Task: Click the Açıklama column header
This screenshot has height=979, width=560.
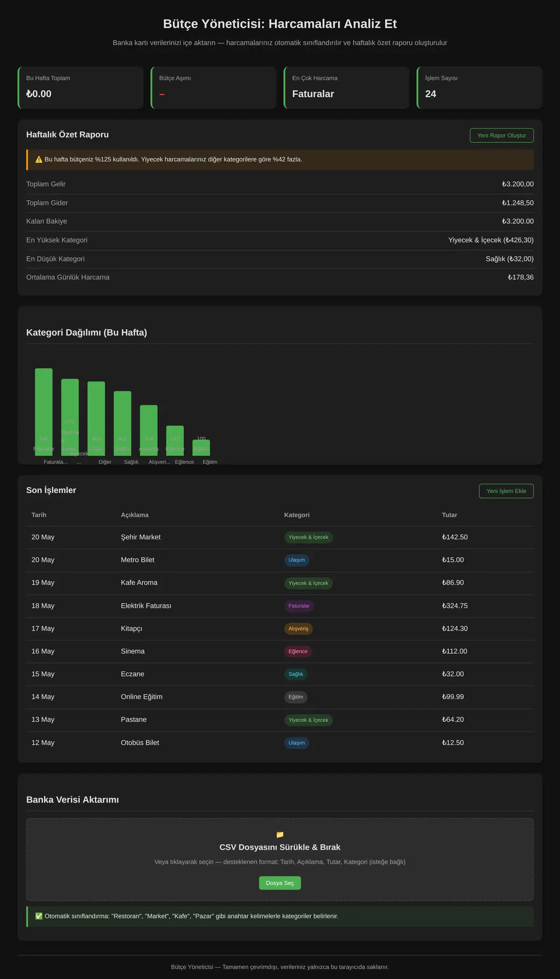Action: tap(135, 515)
